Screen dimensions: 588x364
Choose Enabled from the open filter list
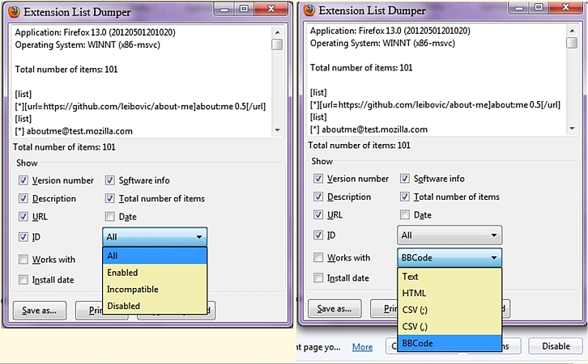pos(122,273)
